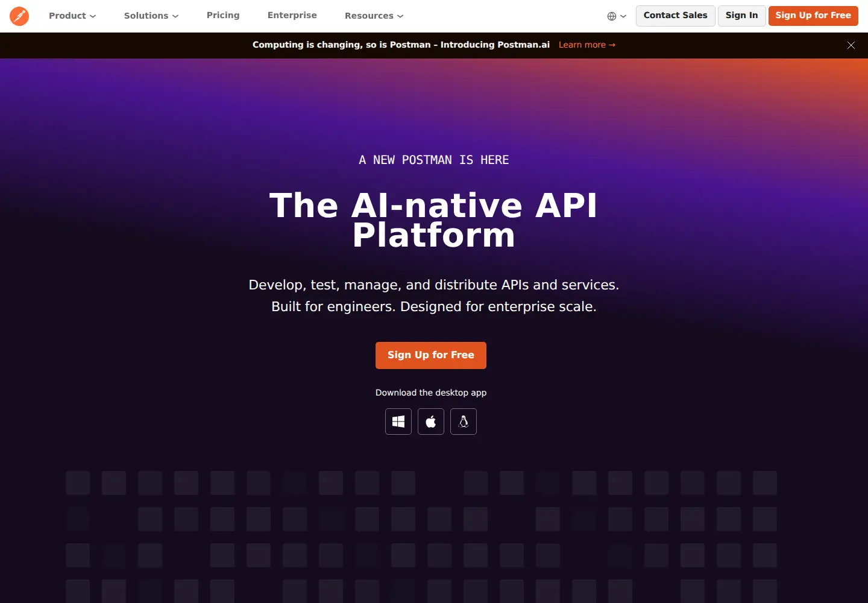The width and height of the screenshot is (868, 603).
Task: Go to the Enterprise page
Action: (292, 15)
